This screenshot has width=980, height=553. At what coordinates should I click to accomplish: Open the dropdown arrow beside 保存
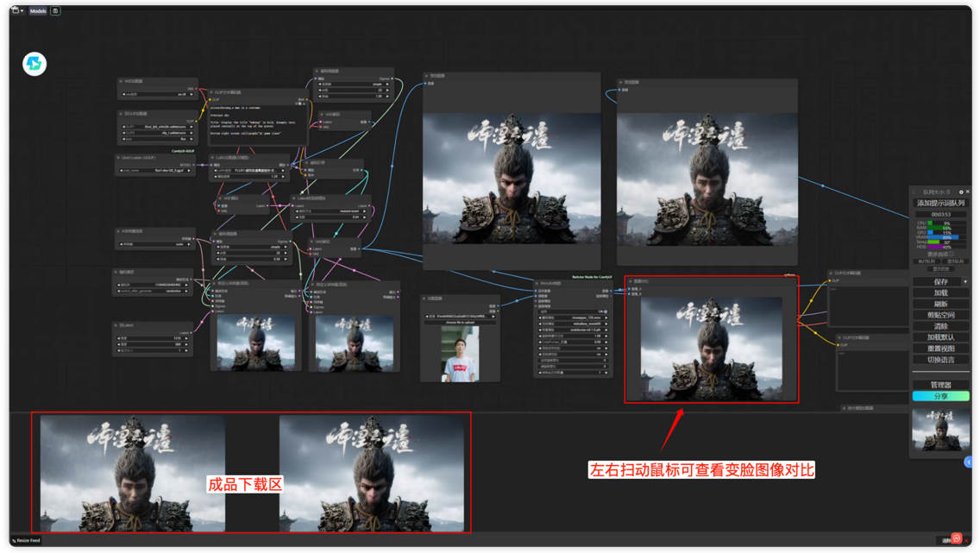[965, 282]
